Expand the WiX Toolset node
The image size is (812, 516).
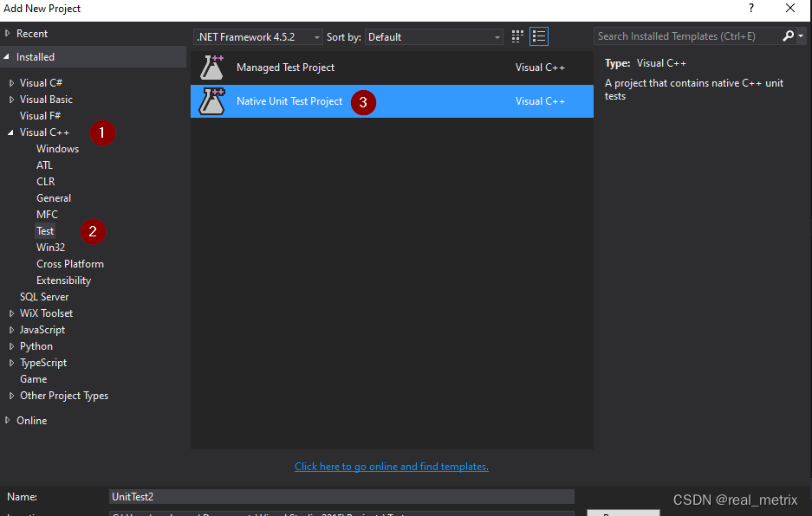click(x=11, y=313)
